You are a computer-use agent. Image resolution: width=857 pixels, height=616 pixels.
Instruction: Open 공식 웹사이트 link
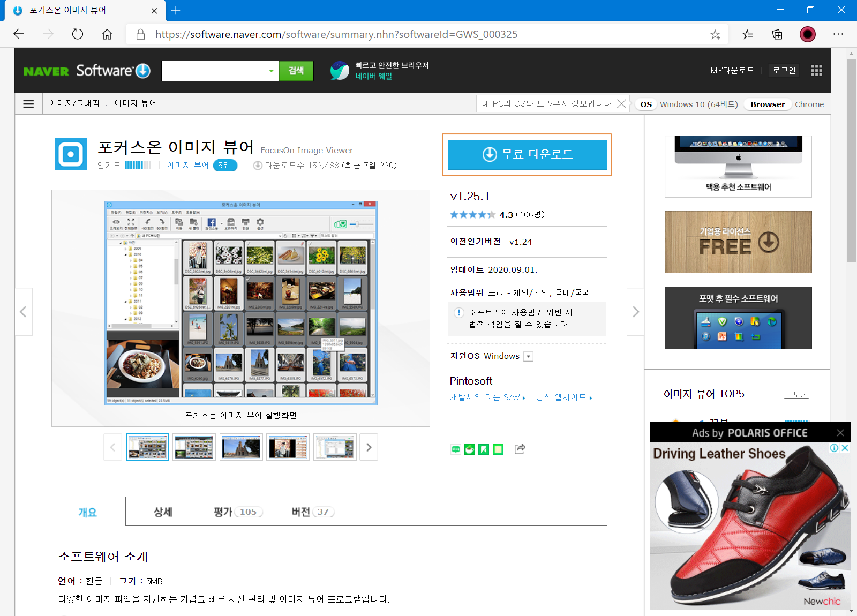pyautogui.click(x=563, y=397)
